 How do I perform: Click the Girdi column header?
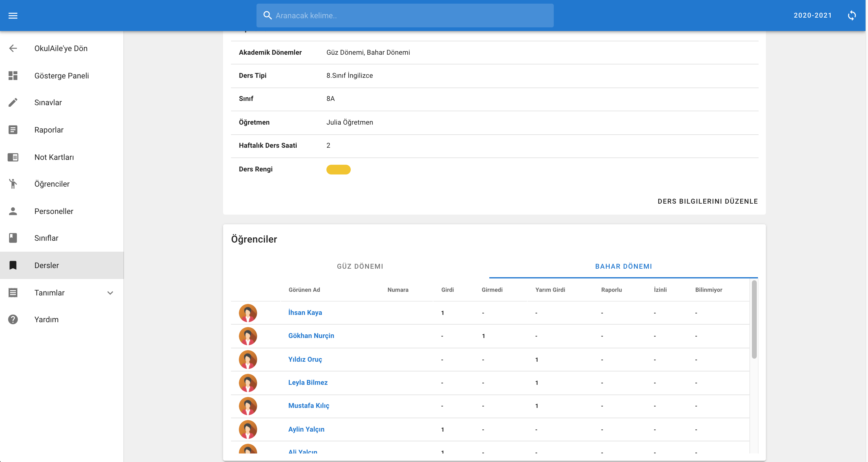tap(447, 290)
